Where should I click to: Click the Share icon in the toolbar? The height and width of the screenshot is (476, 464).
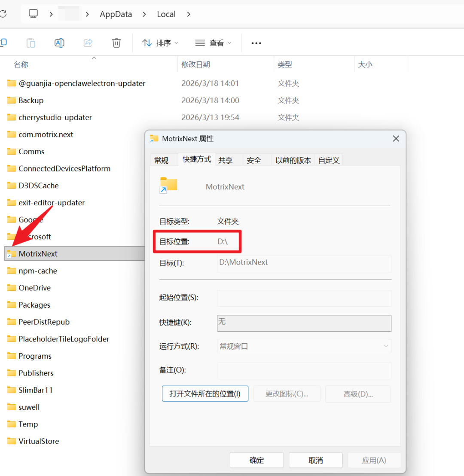[88, 43]
